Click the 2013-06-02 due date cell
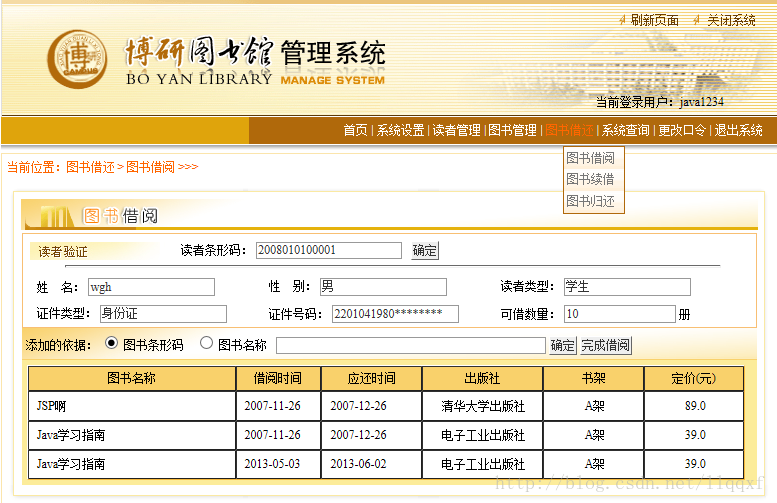 coord(371,464)
